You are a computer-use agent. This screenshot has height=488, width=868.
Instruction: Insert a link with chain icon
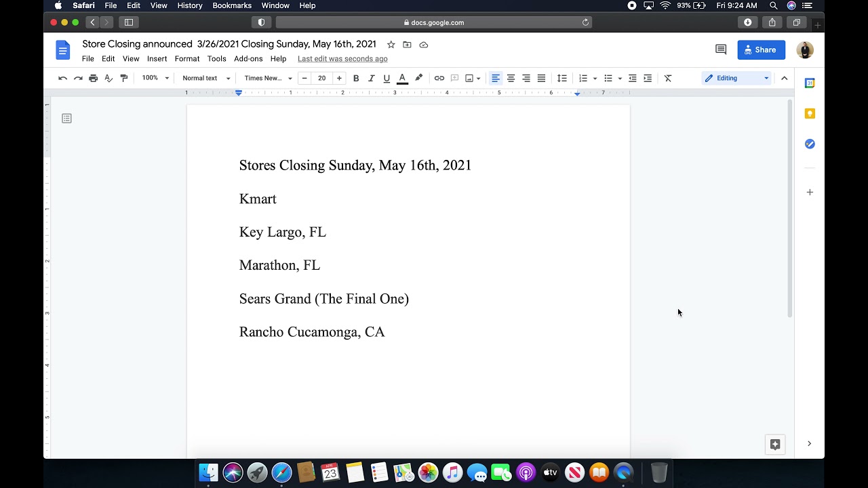tap(439, 78)
